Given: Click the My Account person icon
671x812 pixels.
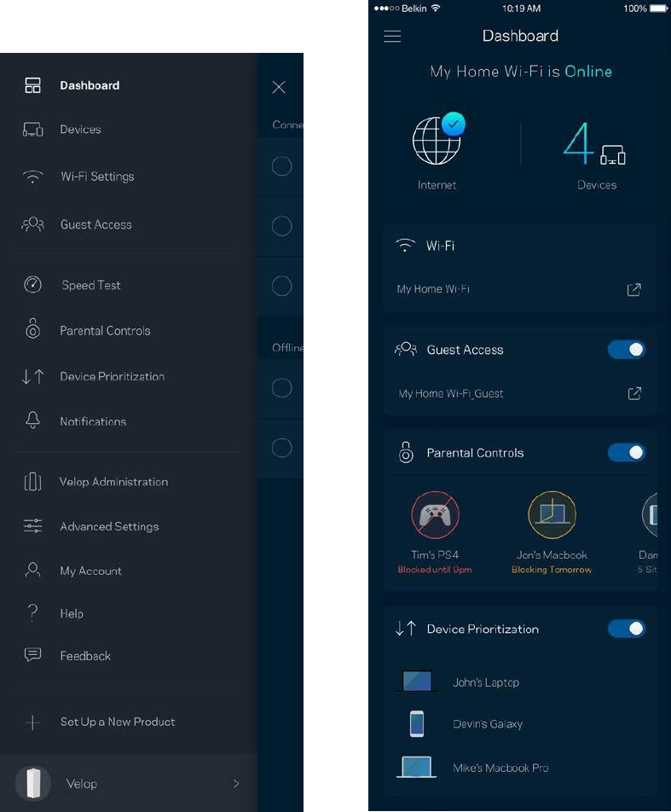Looking at the screenshot, I should (x=32, y=570).
